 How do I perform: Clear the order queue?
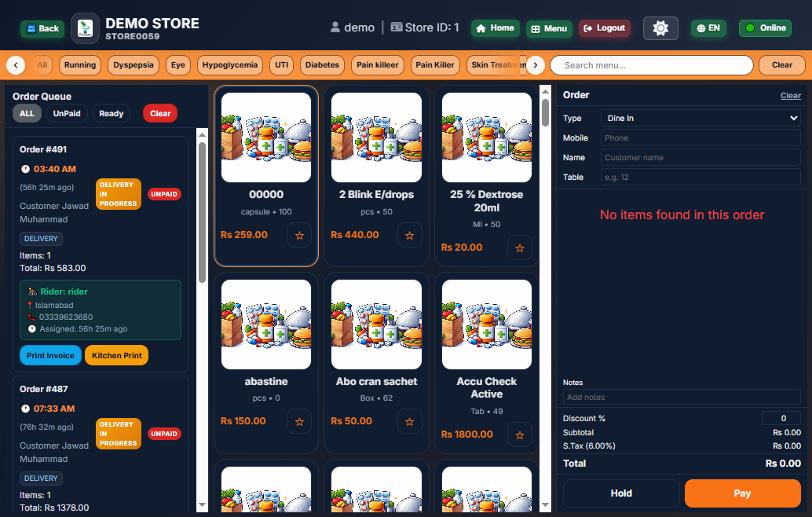click(160, 113)
